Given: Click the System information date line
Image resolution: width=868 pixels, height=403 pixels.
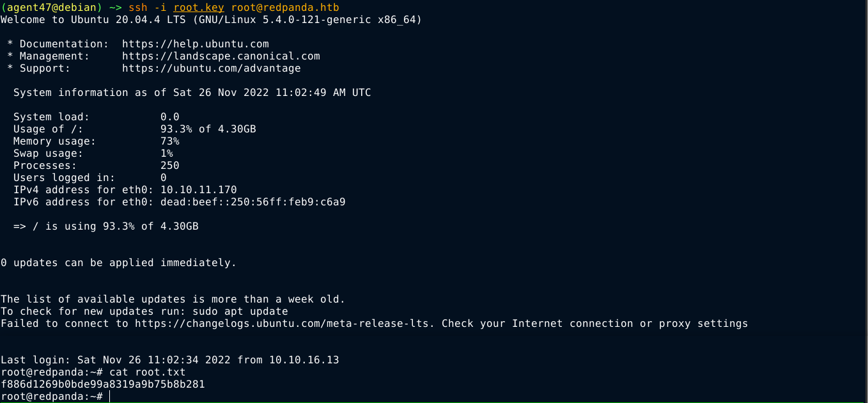Looking at the screenshot, I should (192, 93).
